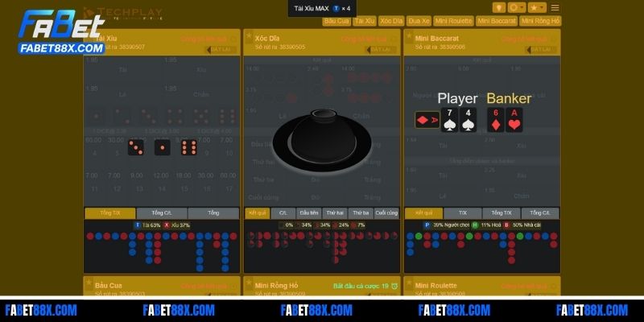Select Thứ hai tab in Xóc Dĩa panel
Image resolution: width=644 pixels, height=322 pixels.
click(x=335, y=213)
